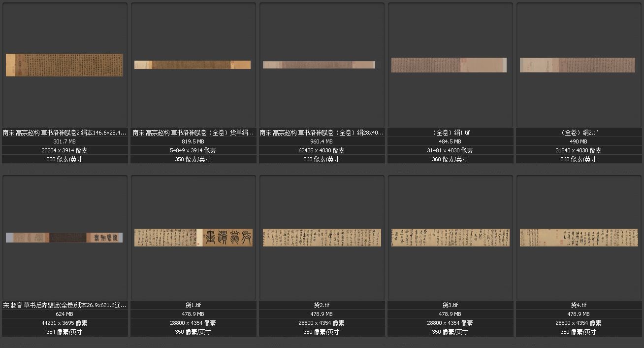The width and height of the screenshot is (644, 348).
Task: Select the 草书洛神赋卷2 绢本 scroll thumbnail
Action: [x=64, y=65]
